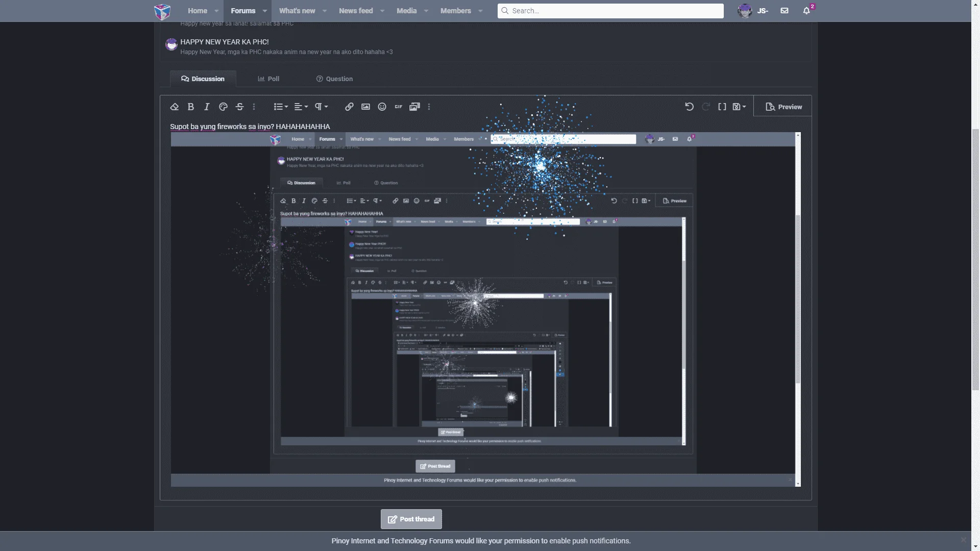Open What's new navigation item
Viewport: 980px width, 551px height.
(297, 11)
